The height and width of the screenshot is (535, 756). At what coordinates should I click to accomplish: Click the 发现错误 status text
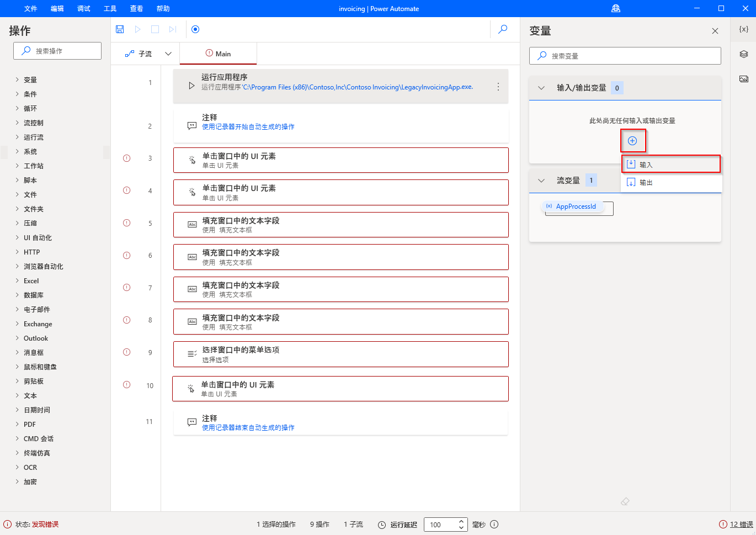point(45,525)
